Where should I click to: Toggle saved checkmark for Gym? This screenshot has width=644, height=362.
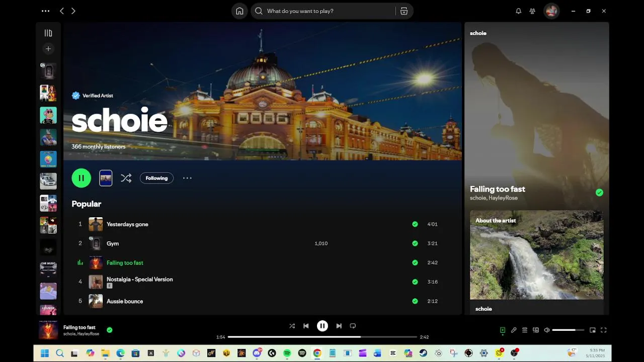(x=415, y=243)
